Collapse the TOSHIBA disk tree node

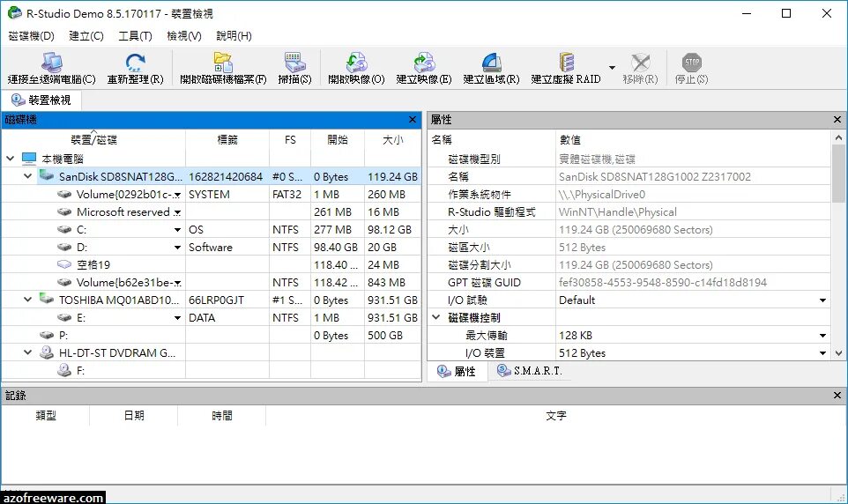point(27,300)
